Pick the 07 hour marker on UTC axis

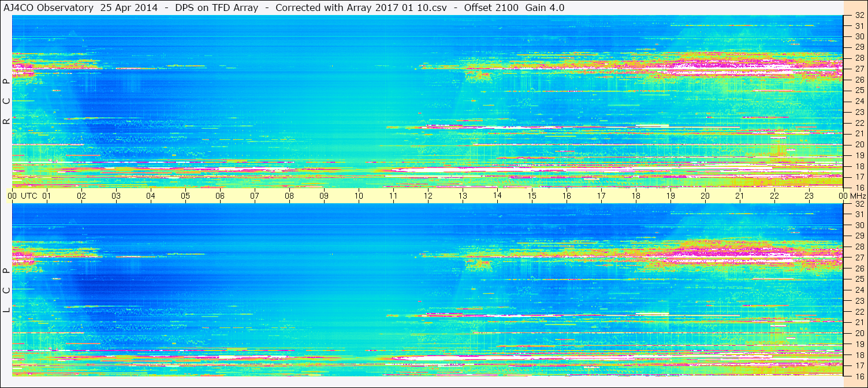[255, 196]
